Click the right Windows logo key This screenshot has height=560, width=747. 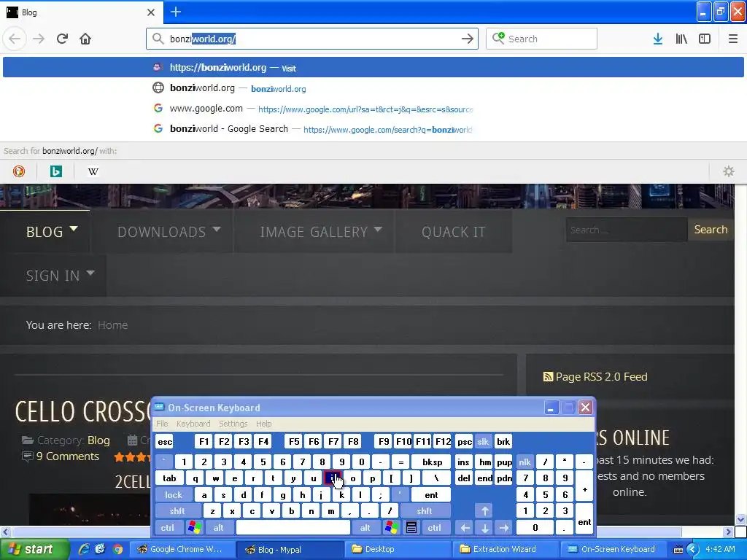(392, 528)
